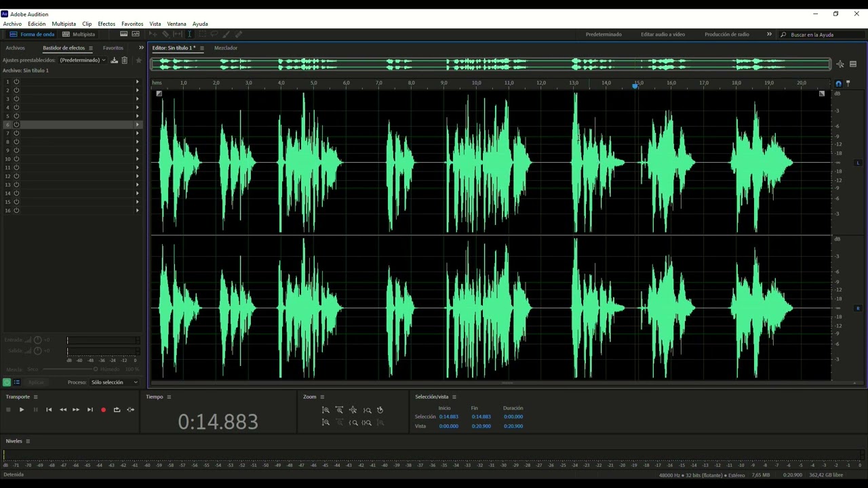Open the Multipista menu
The image size is (868, 488).
[64, 24]
